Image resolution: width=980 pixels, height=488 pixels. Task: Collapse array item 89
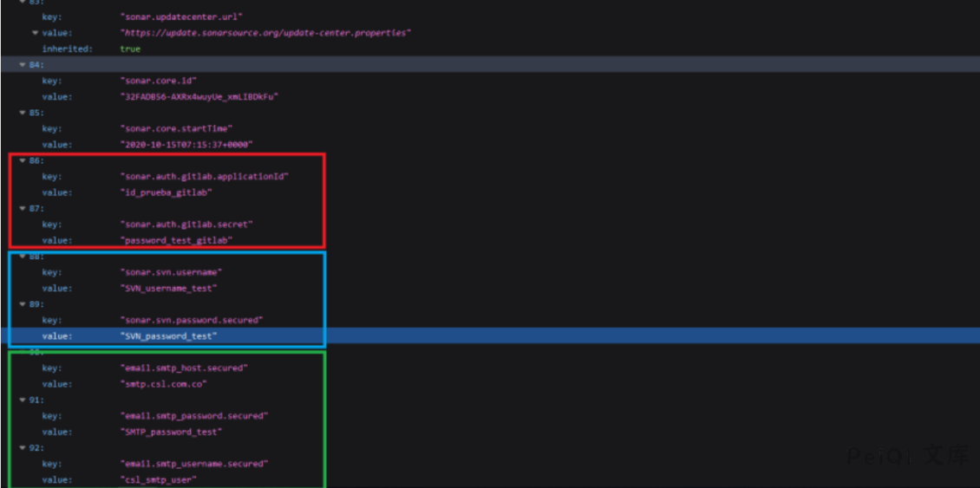point(23,304)
